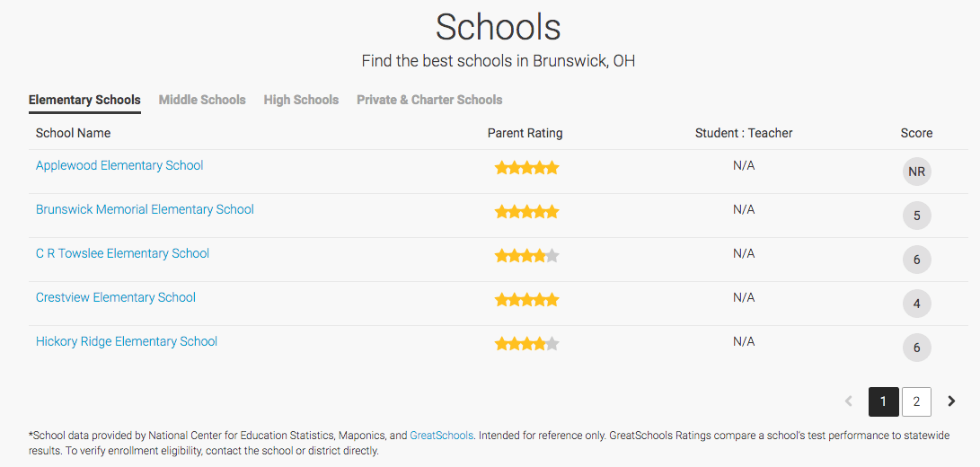Click Hickory Ridge's score 6 badge

917,348
